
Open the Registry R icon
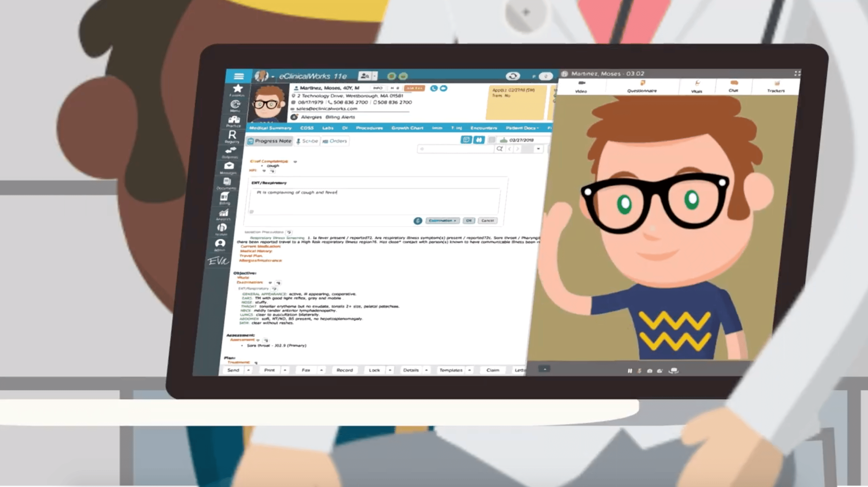tap(232, 136)
